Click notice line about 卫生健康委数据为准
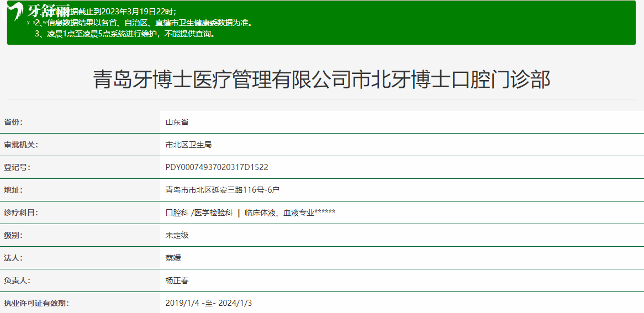This screenshot has height=313, width=644. 144,23
